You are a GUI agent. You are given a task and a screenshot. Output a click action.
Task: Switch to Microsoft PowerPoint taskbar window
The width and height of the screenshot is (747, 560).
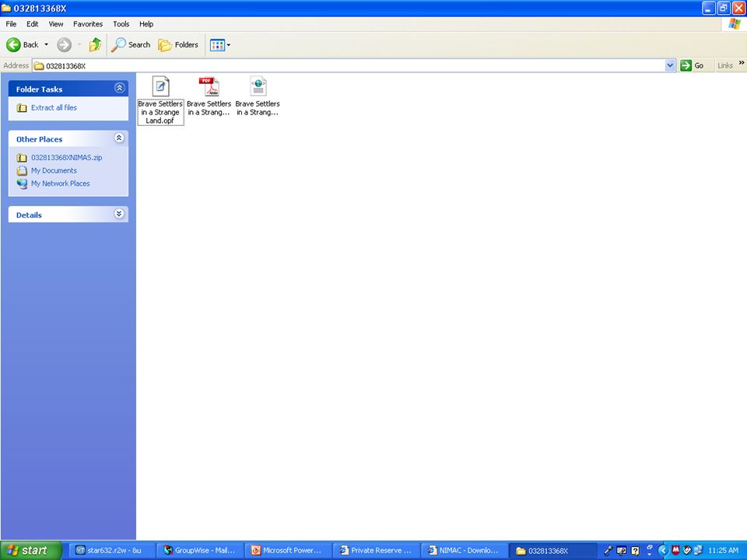(287, 551)
